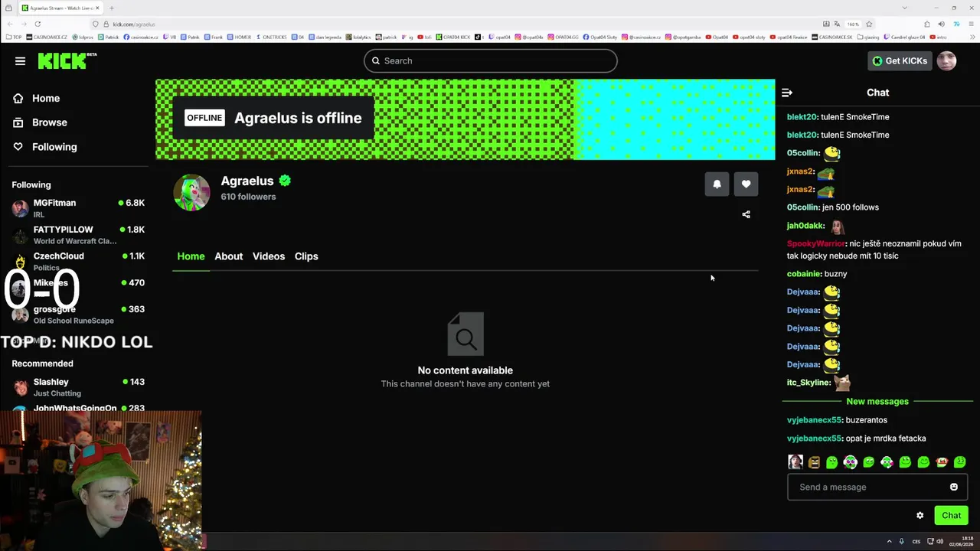Open the lolalytics bookmark
This screenshot has width=980, height=551.
(358, 37)
